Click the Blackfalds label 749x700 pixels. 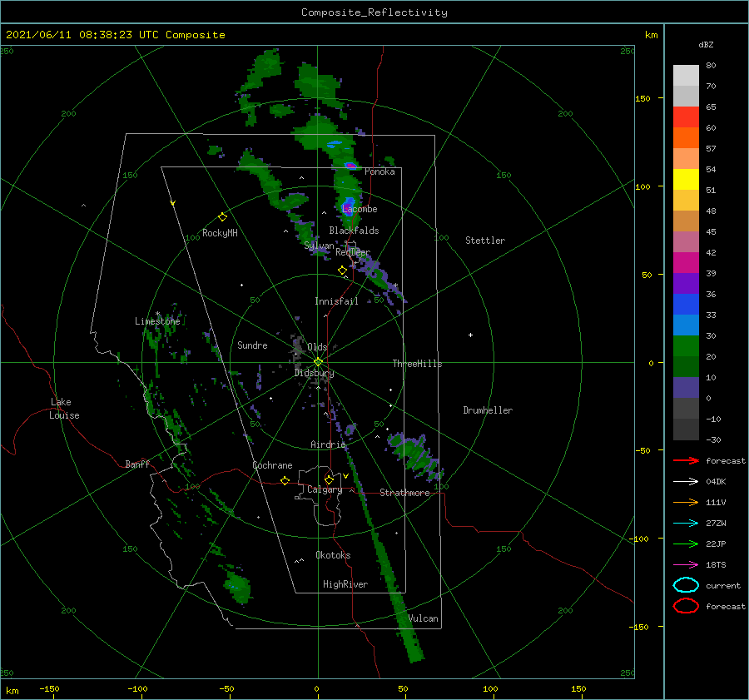coord(354,231)
